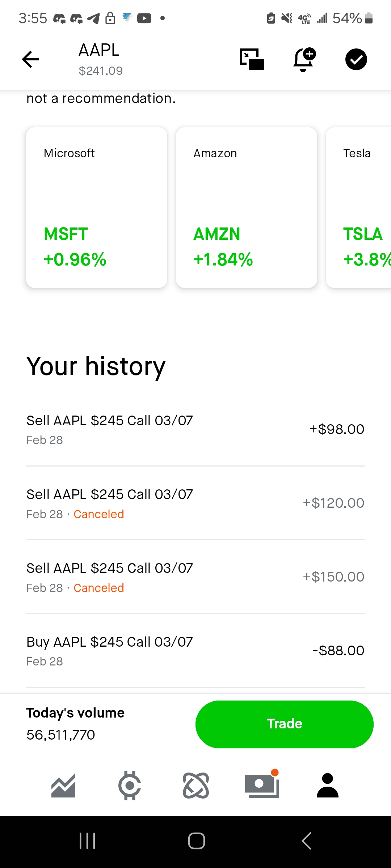Open the cash tab with notification dot
This screenshot has width=391, height=868.
point(262,785)
